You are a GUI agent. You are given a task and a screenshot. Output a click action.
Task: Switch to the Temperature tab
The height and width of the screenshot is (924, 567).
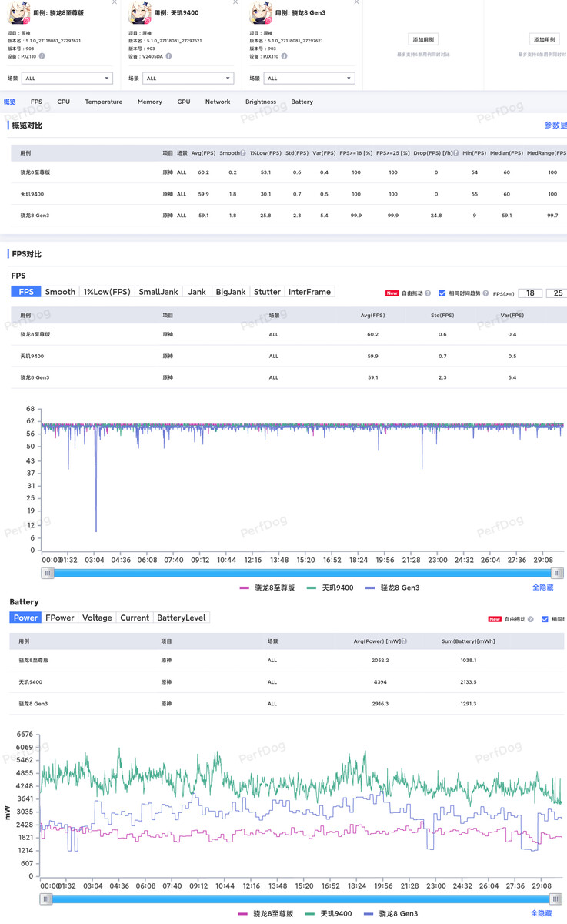(103, 102)
